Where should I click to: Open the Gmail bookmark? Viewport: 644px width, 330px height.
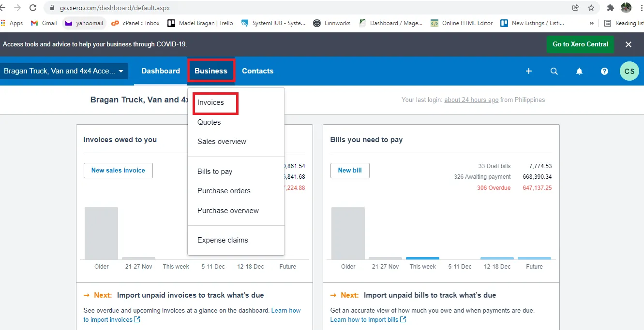(x=44, y=23)
